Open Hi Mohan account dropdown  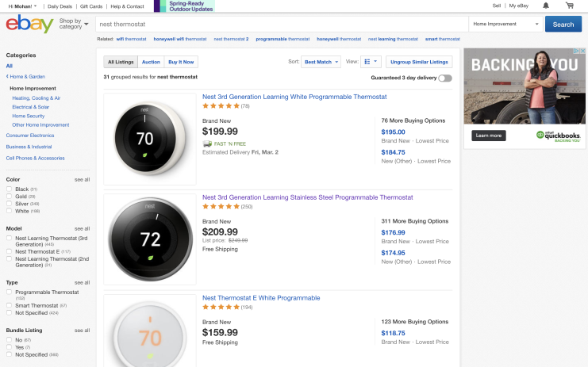click(x=22, y=6)
